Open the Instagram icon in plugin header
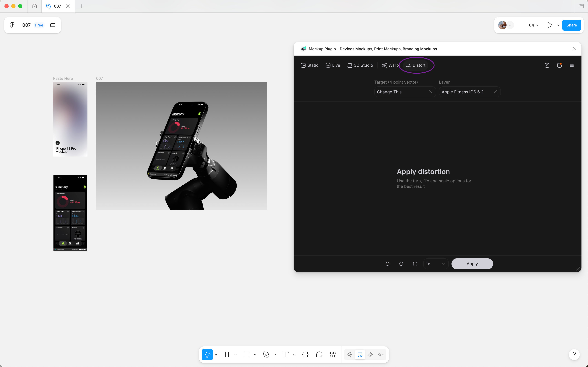The height and width of the screenshot is (367, 588). 547,65
